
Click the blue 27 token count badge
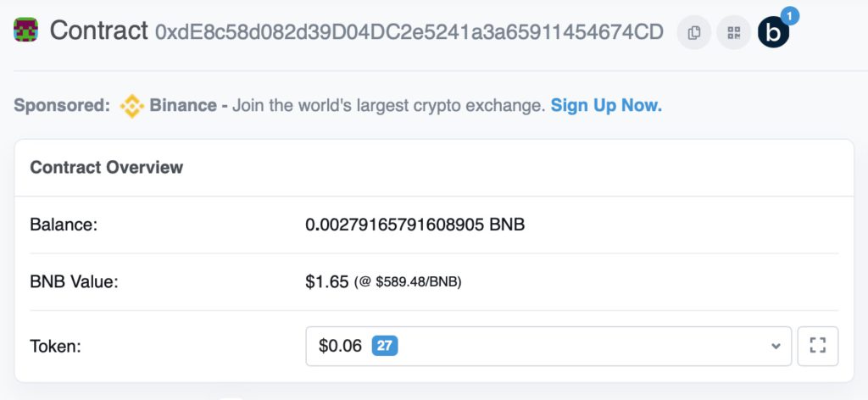click(x=385, y=346)
